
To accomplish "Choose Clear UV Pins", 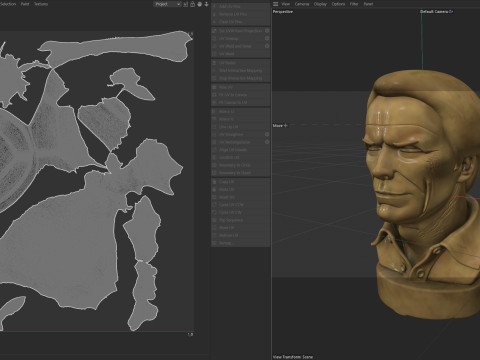I will pos(241,22).
